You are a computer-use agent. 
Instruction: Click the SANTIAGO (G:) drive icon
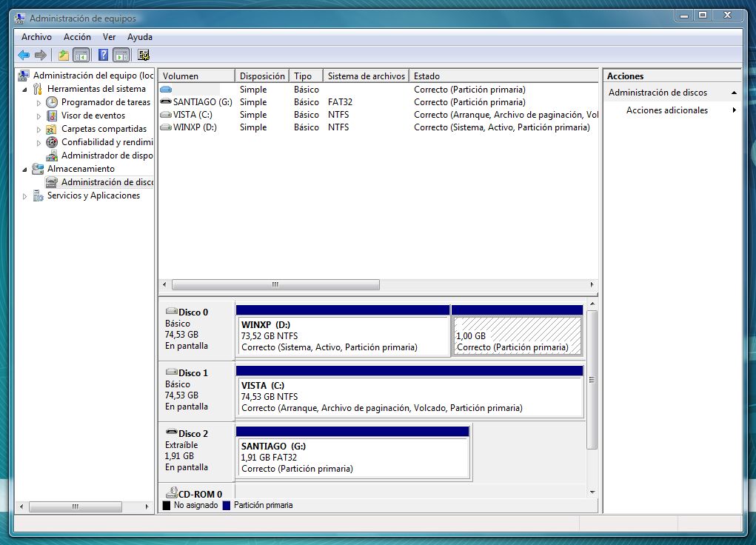pos(166,101)
